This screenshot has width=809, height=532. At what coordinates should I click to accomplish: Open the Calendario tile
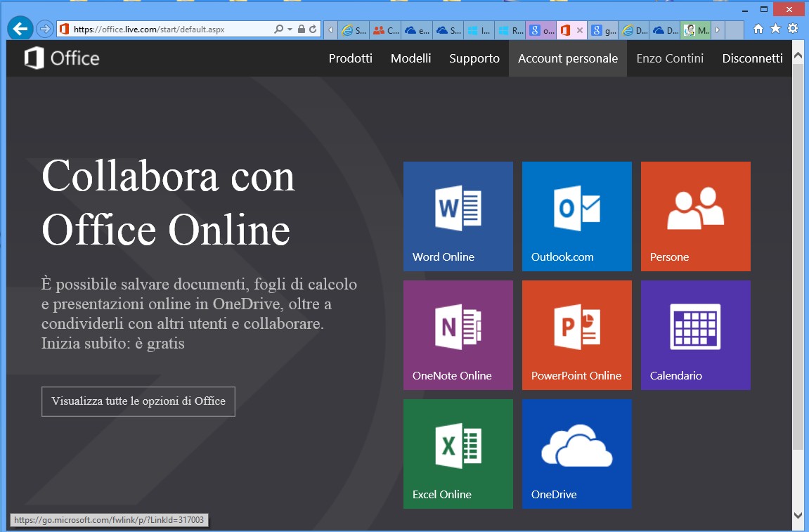pyautogui.click(x=695, y=335)
